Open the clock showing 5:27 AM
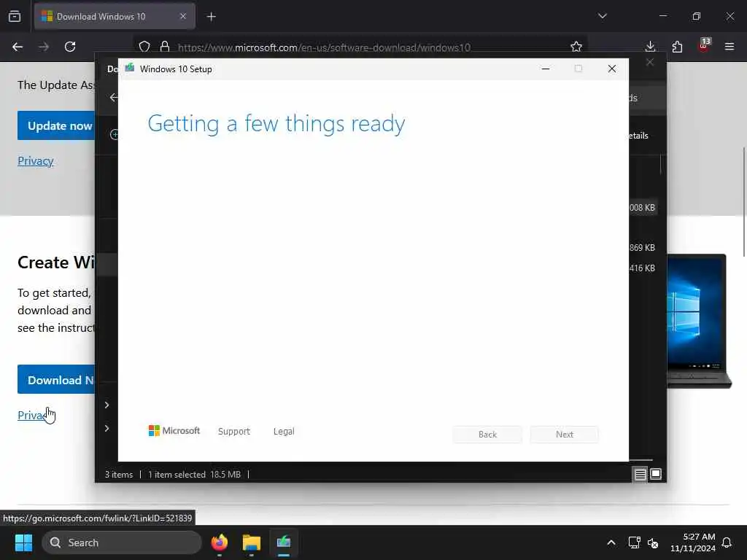This screenshot has width=747, height=560. (x=693, y=542)
